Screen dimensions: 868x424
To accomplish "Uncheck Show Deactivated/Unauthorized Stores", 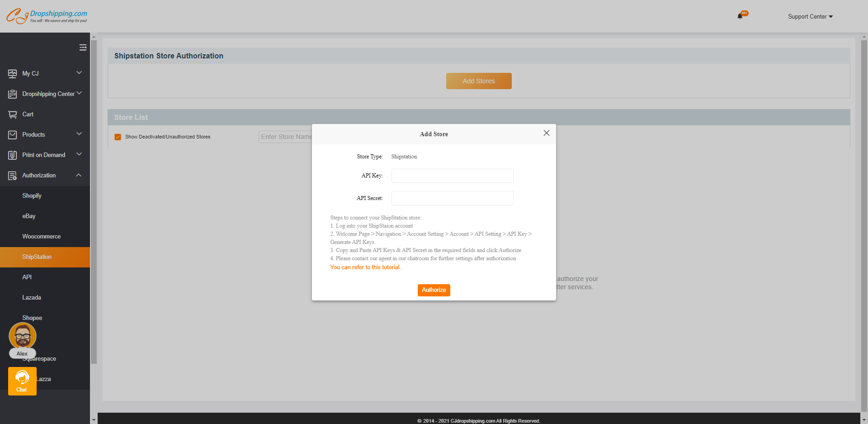I will tap(118, 137).
